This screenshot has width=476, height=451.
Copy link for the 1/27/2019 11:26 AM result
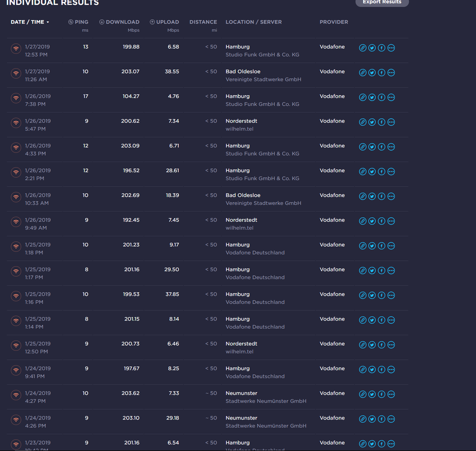[x=363, y=72]
